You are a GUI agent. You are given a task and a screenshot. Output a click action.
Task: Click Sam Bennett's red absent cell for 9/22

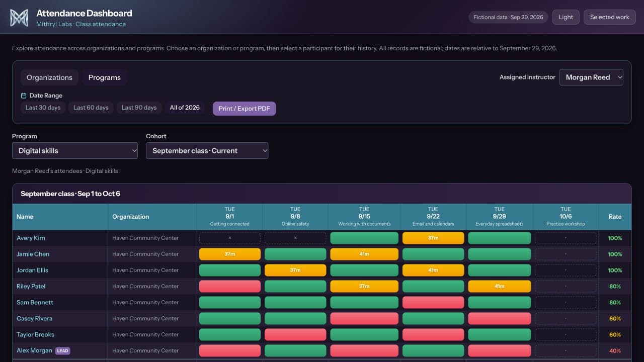(433, 303)
